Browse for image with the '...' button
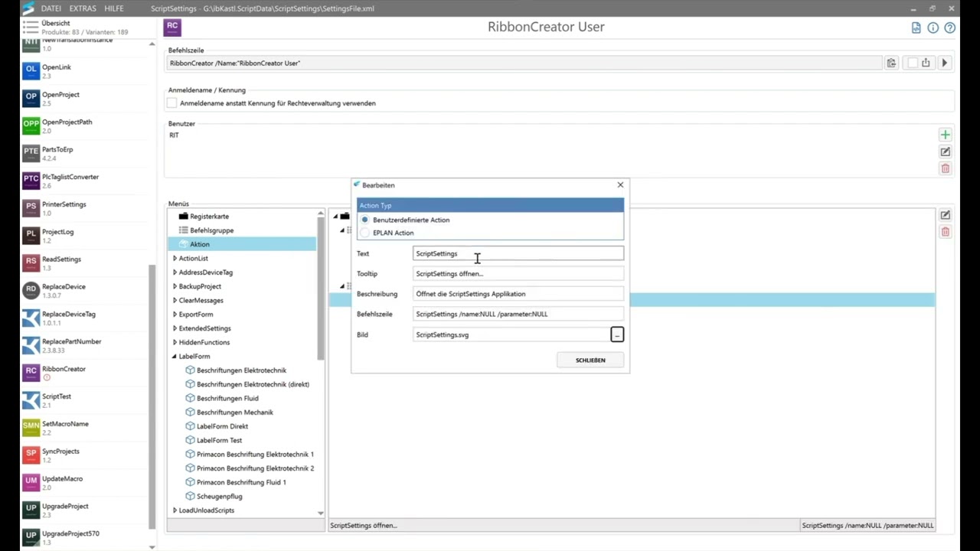Image resolution: width=980 pixels, height=551 pixels. coord(617,334)
